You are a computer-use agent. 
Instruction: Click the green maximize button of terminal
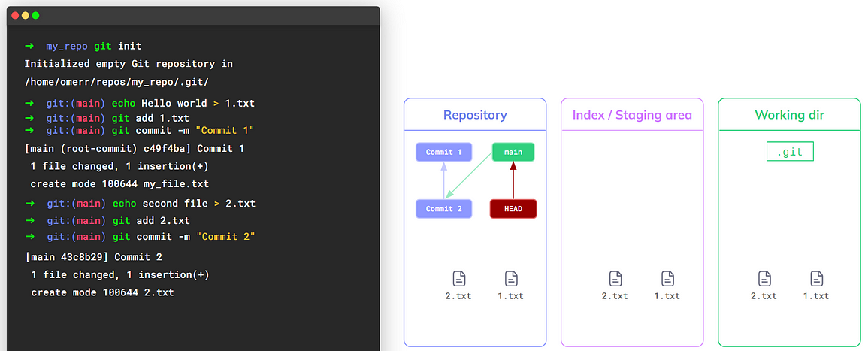(35, 16)
